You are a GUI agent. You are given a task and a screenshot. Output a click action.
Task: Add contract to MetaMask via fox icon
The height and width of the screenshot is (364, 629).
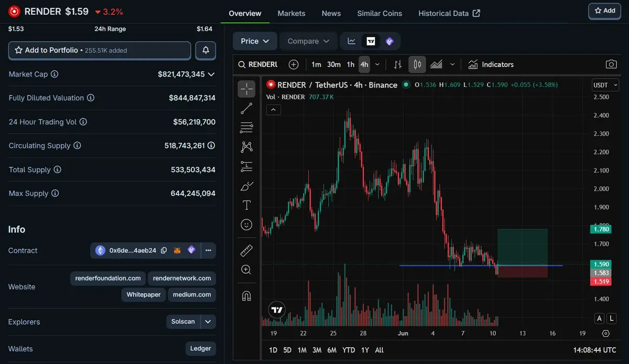177,250
